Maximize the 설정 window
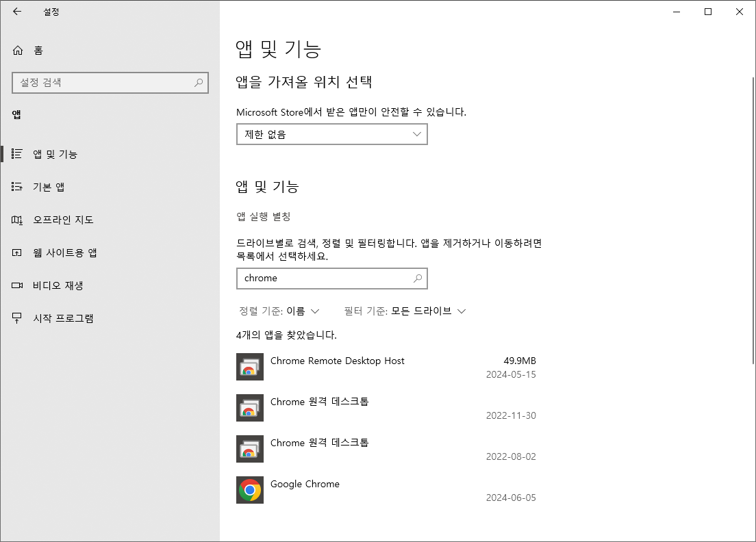This screenshot has height=542, width=756. [x=708, y=12]
